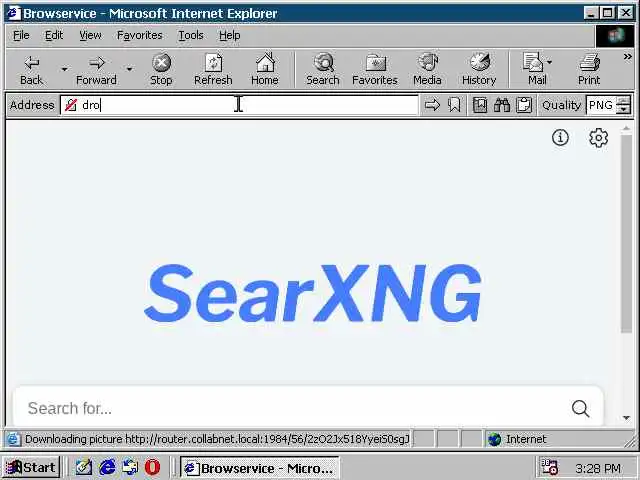Click the page icon in the address bar

pos(71,105)
